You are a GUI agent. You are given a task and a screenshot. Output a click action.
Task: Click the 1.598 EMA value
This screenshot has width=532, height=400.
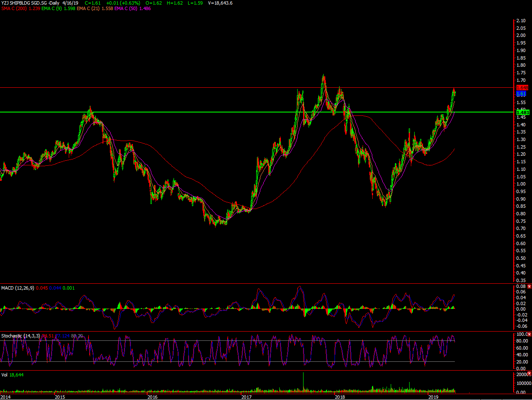pos(70,8)
